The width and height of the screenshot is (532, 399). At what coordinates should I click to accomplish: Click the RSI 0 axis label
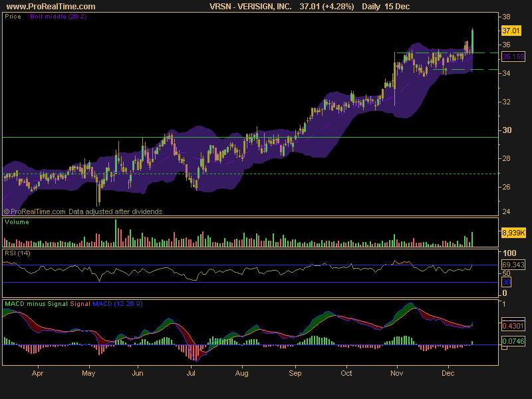tap(505, 293)
